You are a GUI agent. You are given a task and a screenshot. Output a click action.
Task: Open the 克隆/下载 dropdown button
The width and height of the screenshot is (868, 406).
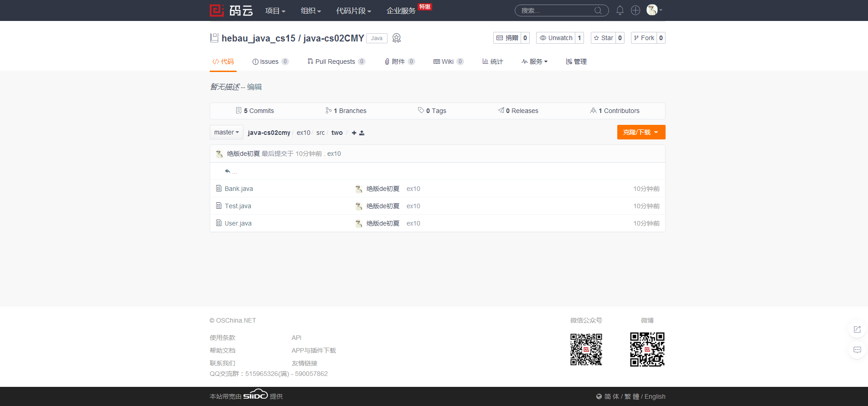641,132
